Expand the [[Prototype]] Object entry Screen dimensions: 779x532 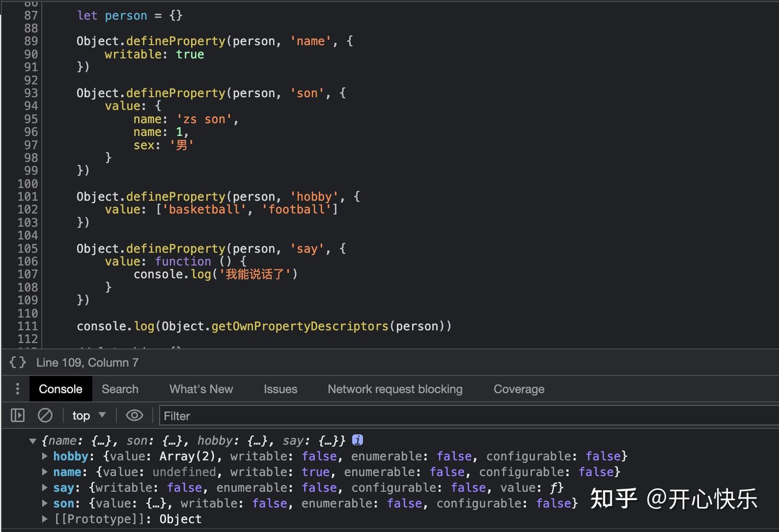(45, 518)
